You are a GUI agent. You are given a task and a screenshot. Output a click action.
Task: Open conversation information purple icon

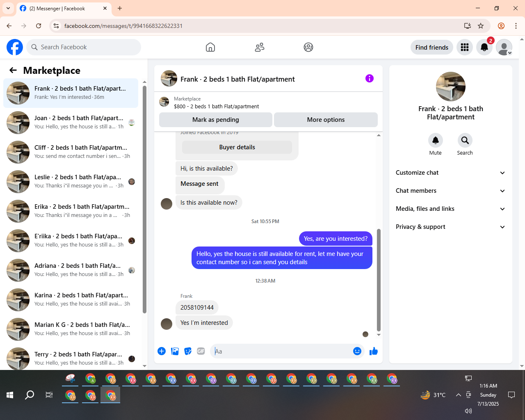(x=370, y=78)
